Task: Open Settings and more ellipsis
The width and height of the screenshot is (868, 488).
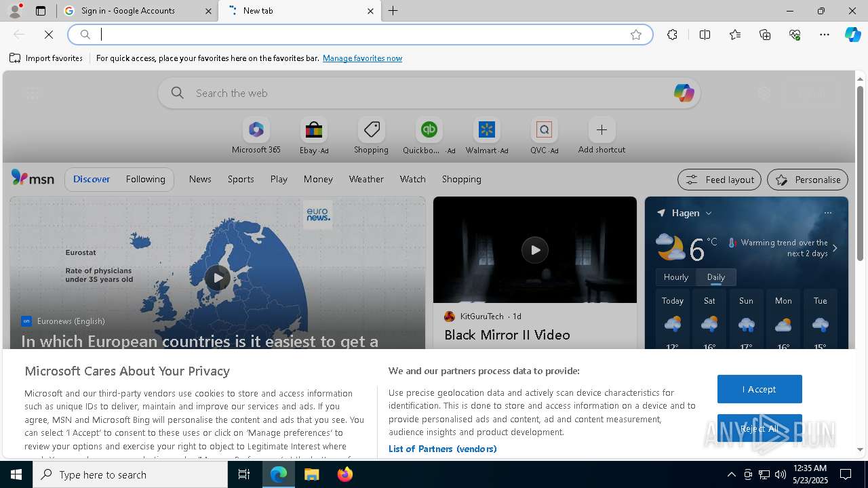Action: (x=825, y=35)
